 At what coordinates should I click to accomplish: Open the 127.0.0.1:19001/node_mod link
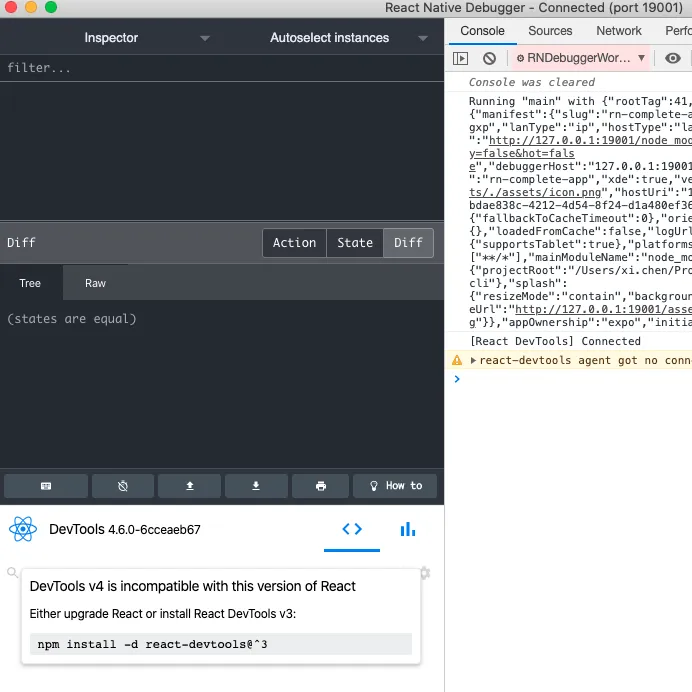coord(590,140)
